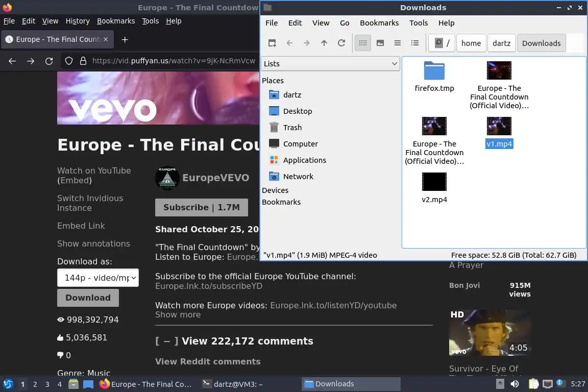Switch to detailed list view
The image size is (588, 392).
coord(415,43)
